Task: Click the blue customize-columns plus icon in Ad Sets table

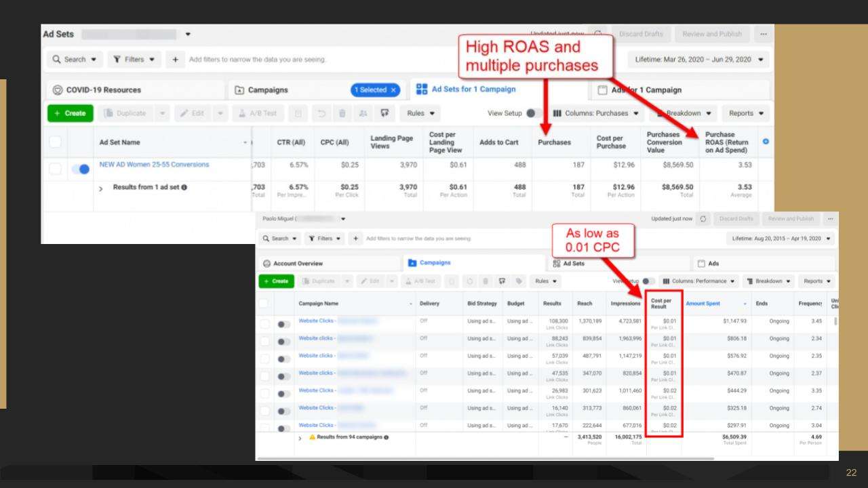Action: (766, 141)
